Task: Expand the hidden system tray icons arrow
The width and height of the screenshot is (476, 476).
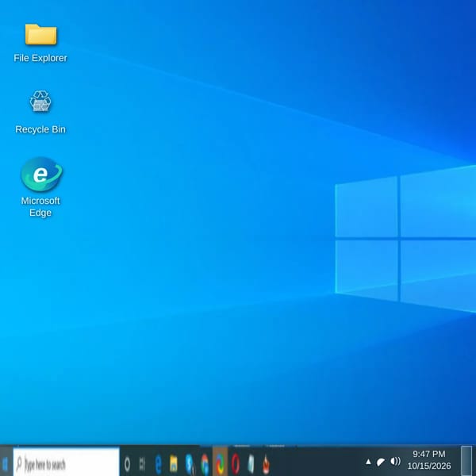Action: [x=368, y=462]
